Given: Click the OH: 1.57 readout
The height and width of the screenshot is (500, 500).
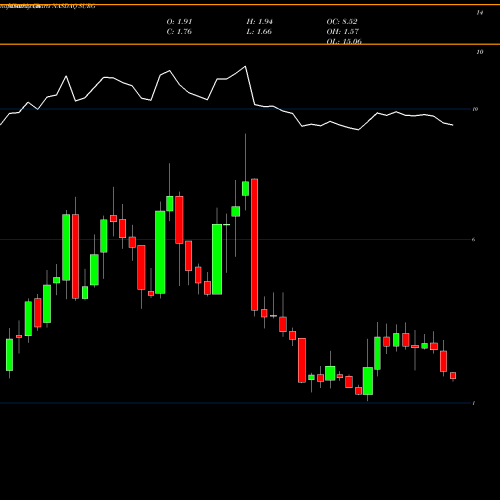Looking at the screenshot, I should (343, 32).
